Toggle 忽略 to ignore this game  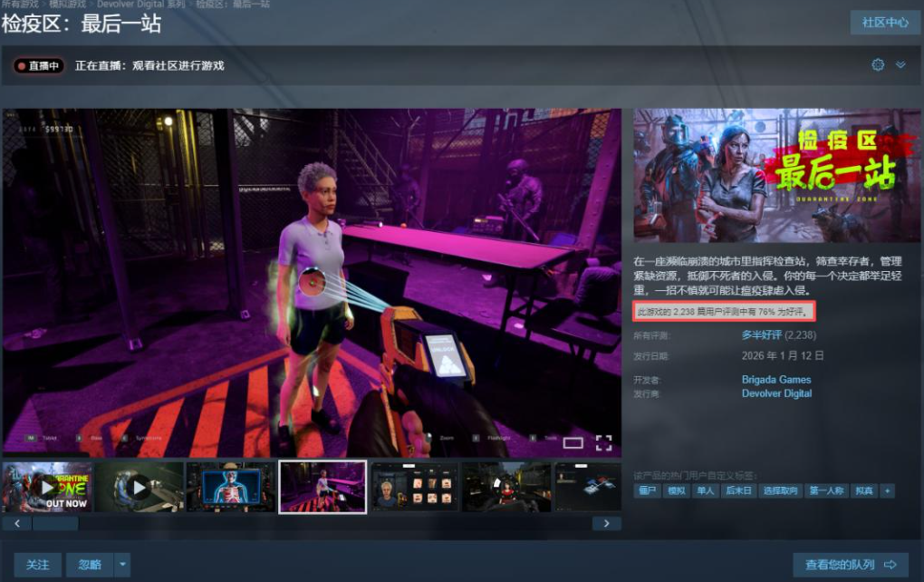(x=90, y=565)
